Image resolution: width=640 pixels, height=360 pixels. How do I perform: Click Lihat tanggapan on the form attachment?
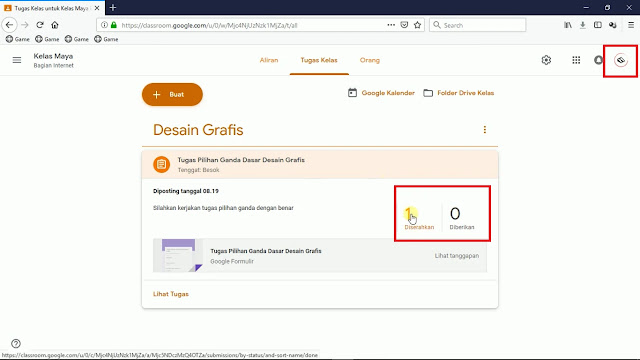point(457,256)
